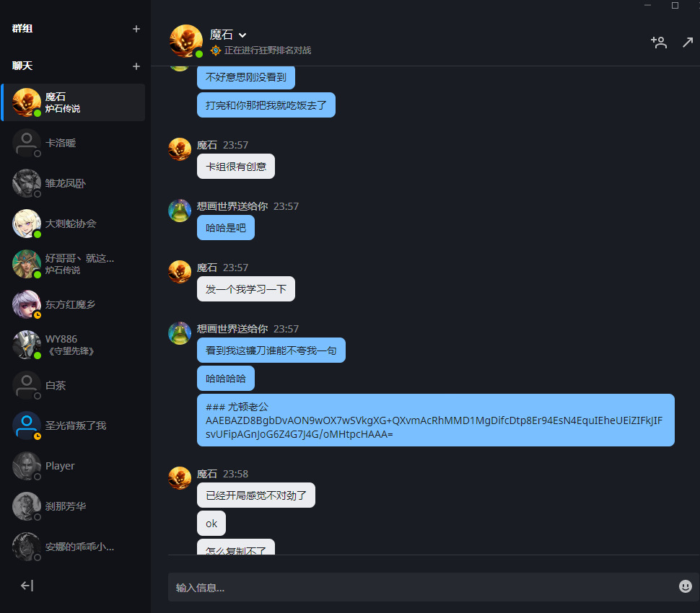Image resolution: width=700 pixels, height=613 pixels.
Task: Select the 大刺蛇协会 conversation
Action: tap(74, 224)
